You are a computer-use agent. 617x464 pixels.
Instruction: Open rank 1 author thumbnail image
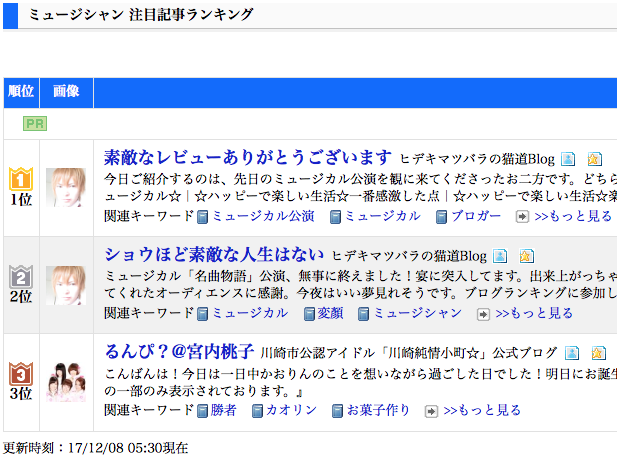(x=66, y=188)
